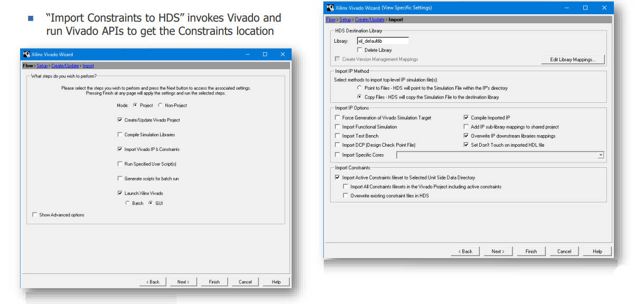Click HDS app icon in View Specific Settings title bar

click(330, 8)
